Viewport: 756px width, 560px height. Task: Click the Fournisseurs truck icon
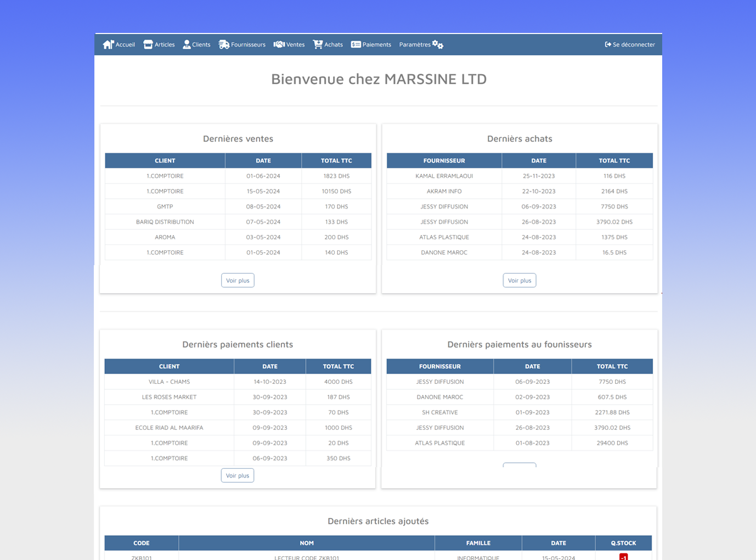point(224,44)
